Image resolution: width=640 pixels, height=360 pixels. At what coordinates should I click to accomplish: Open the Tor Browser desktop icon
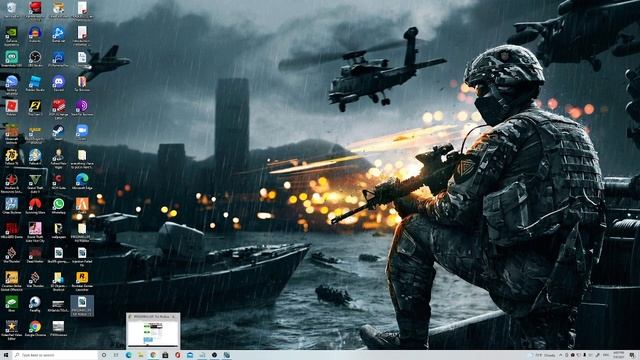[x=82, y=83]
